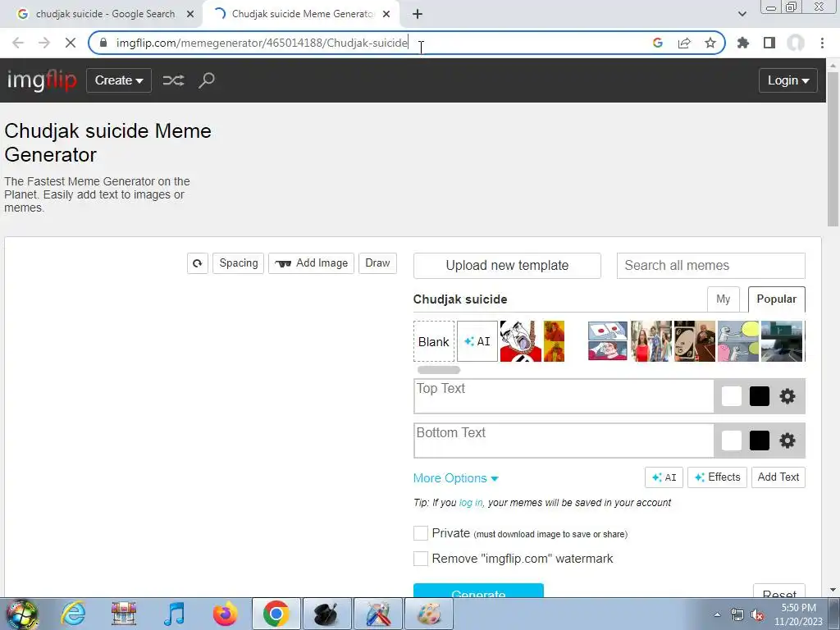
Task: Open the Windows Start button
Action: point(21,614)
